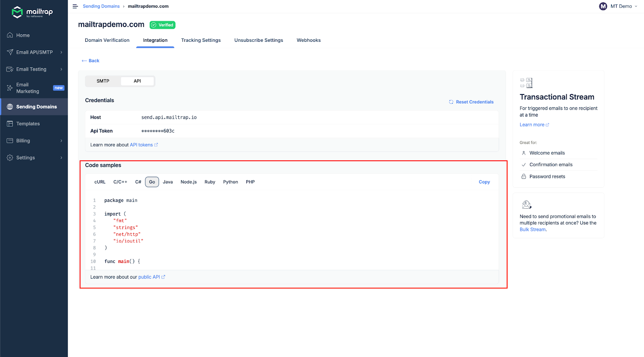The height and width of the screenshot is (357, 644).
Task: Click the Back arrow icon
Action: coord(84,61)
